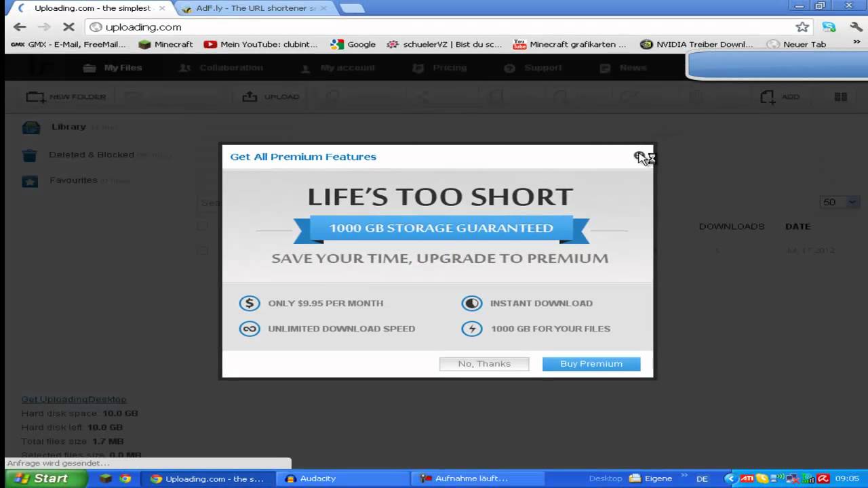This screenshot has height=488, width=868.
Task: Open Mein YouTube bookmark
Action: click(261, 44)
